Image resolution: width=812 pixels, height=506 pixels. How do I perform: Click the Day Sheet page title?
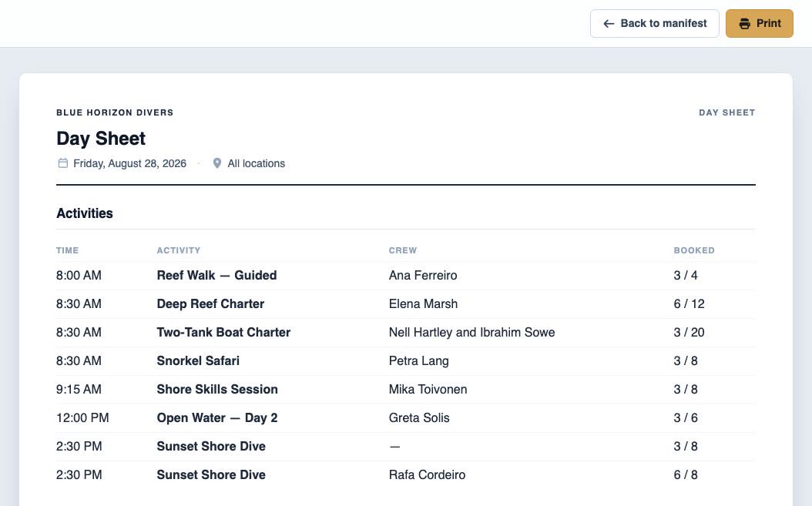pos(101,139)
